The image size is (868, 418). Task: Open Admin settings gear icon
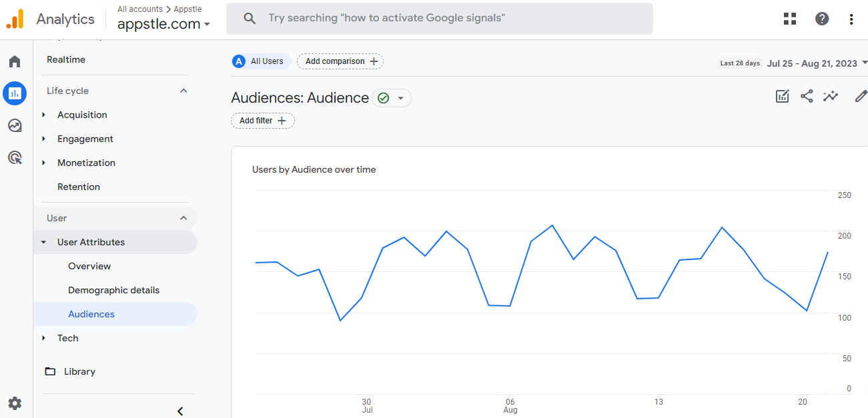pyautogui.click(x=15, y=403)
